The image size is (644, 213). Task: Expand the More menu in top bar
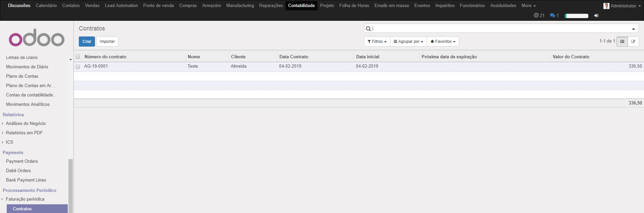[x=528, y=6]
